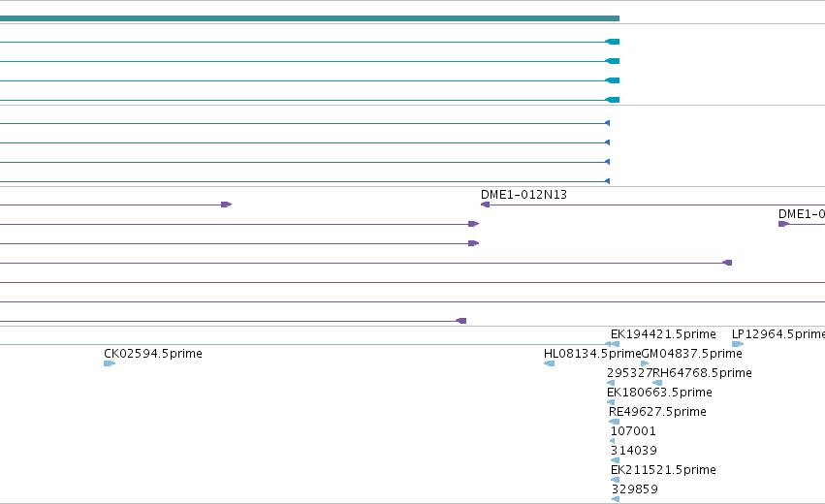825x504 pixels.
Task: Click the arrow glyph under RE49627.5prime
Action: click(614, 422)
